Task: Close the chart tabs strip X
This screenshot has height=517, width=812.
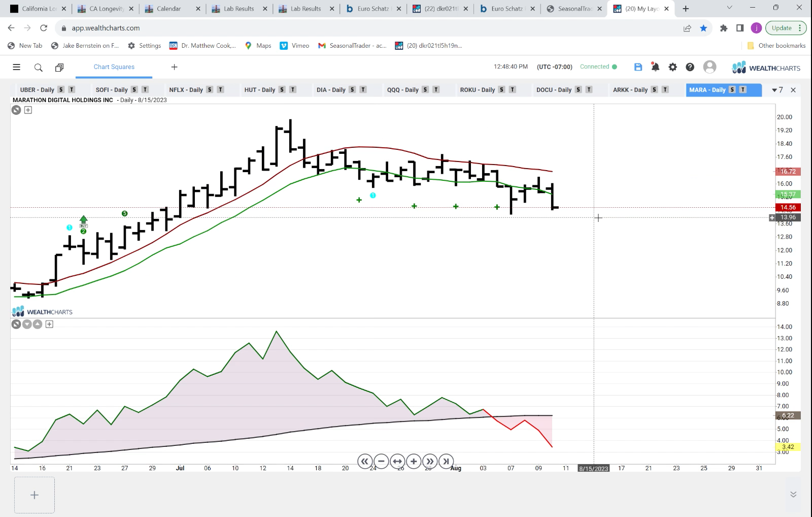Action: [793, 90]
